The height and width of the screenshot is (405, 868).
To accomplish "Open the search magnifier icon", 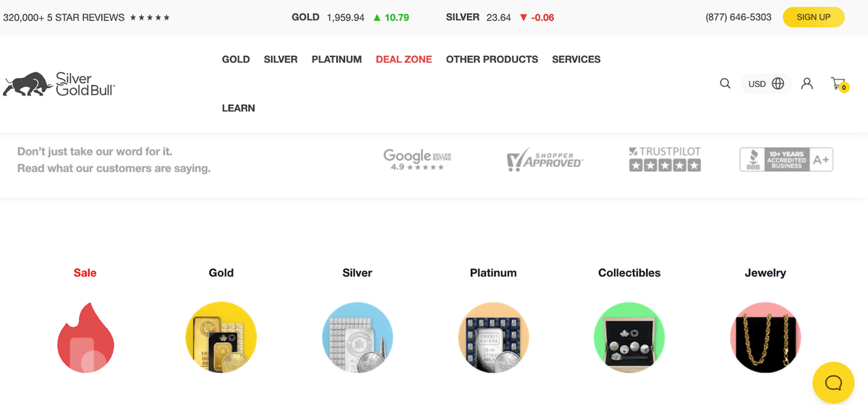I will tap(725, 83).
